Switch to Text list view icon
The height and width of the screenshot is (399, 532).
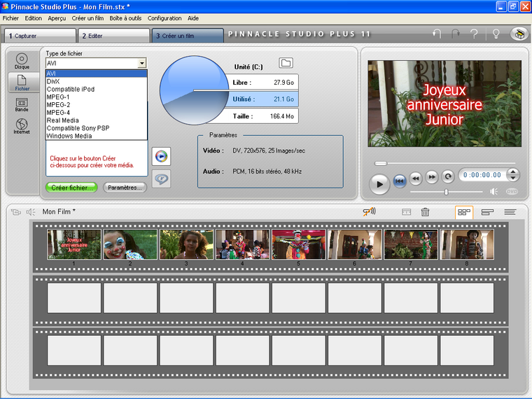point(510,212)
